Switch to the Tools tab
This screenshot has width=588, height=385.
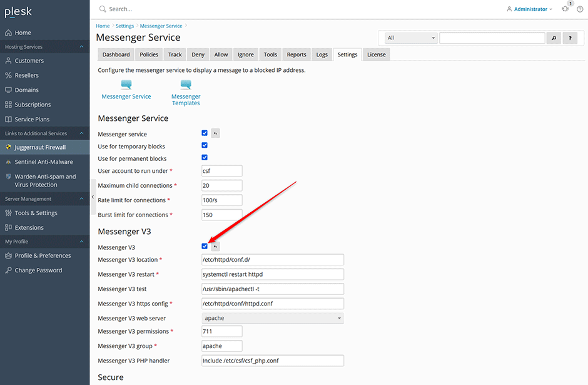tap(270, 54)
